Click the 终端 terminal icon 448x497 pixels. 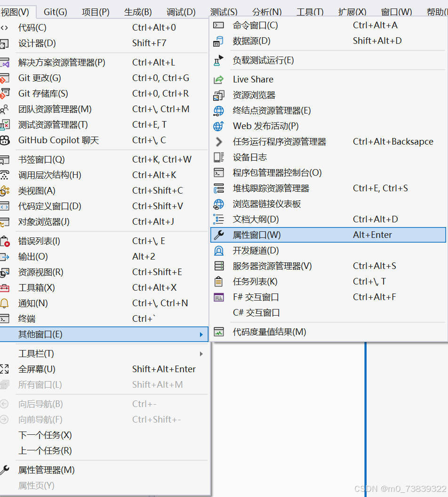click(x=4, y=318)
